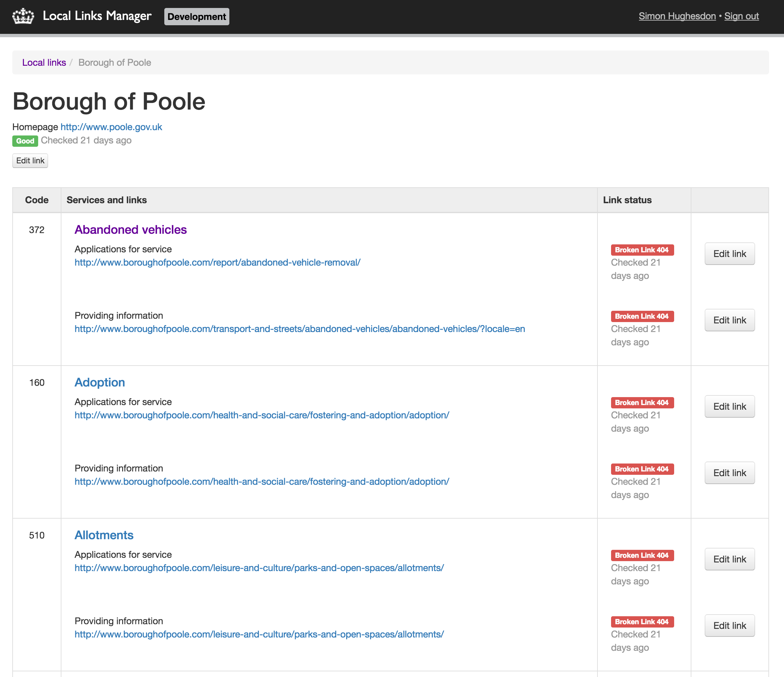784x677 pixels.
Task: Go to Local links breadcrumb
Action: (x=44, y=62)
